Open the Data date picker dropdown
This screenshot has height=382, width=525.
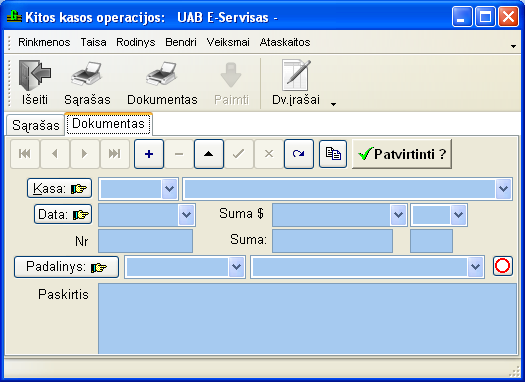[x=186, y=214]
